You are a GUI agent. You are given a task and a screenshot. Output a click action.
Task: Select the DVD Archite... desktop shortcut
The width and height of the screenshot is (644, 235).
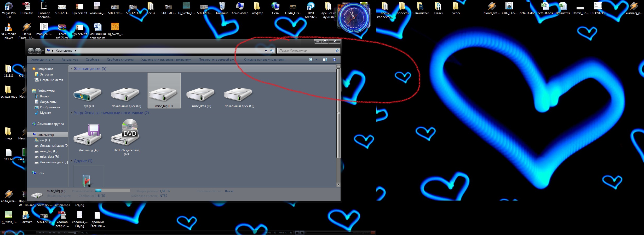click(x=311, y=10)
